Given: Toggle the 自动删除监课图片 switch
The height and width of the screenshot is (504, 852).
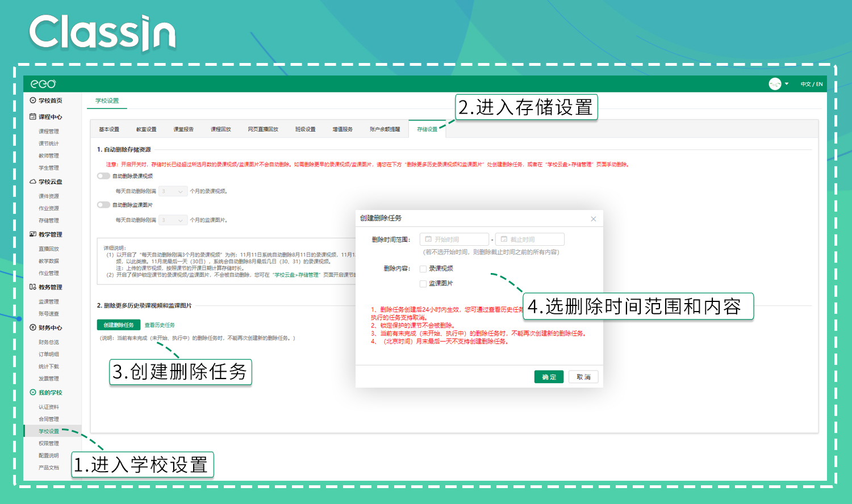Looking at the screenshot, I should pyautogui.click(x=103, y=205).
